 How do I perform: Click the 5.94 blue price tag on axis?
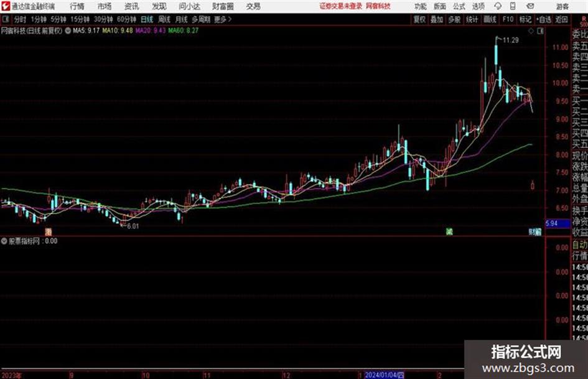(x=558, y=223)
